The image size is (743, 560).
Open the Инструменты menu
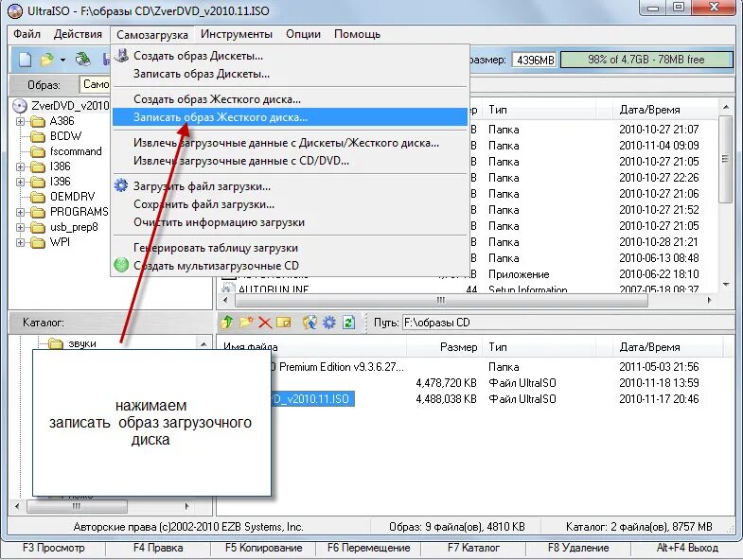[237, 34]
